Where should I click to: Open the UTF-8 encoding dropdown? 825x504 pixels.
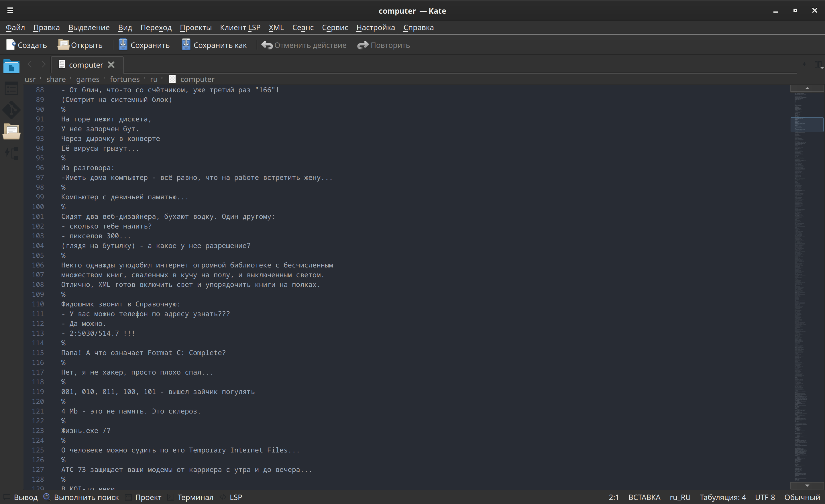(765, 497)
